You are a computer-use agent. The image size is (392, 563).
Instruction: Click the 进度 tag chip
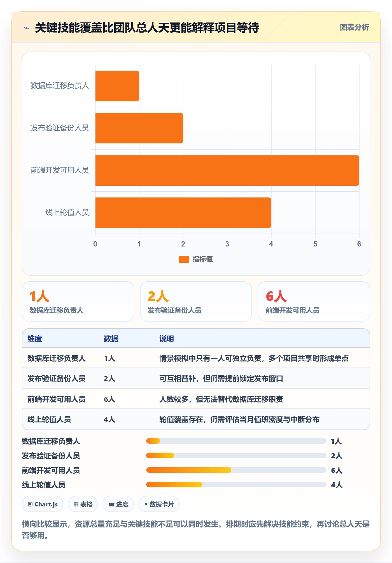click(x=118, y=504)
